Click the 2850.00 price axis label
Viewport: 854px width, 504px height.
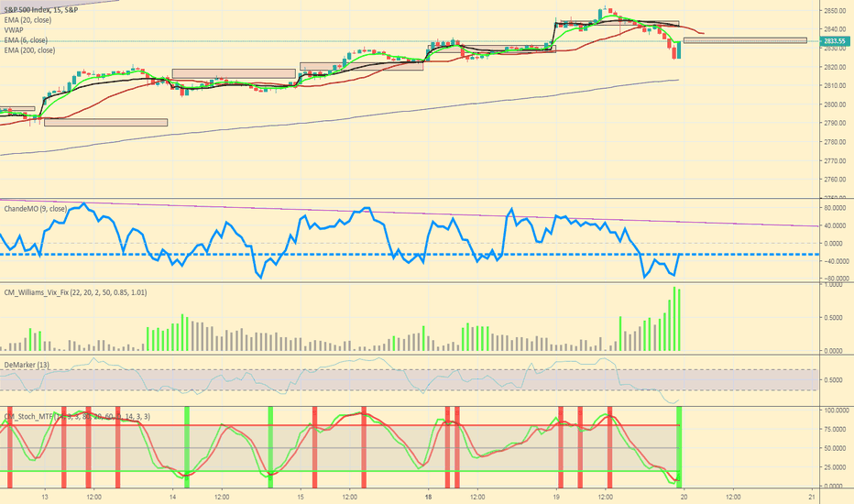pos(835,11)
